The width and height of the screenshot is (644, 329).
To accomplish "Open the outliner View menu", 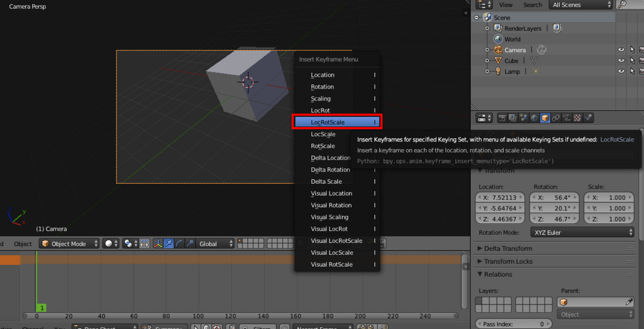I will pos(506,4).
